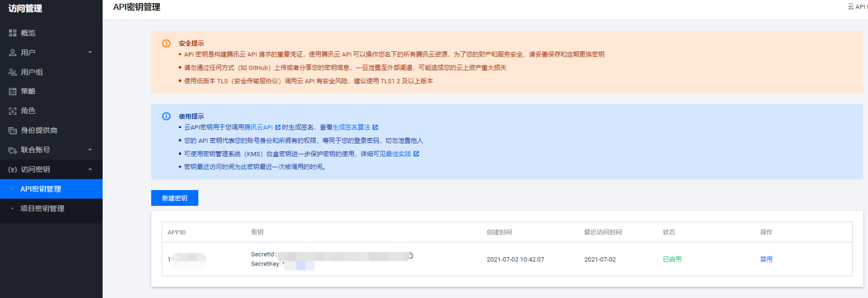The height and width of the screenshot is (298, 868).
Task: Select API密钥管理 in the sidebar
Action: click(x=41, y=189)
